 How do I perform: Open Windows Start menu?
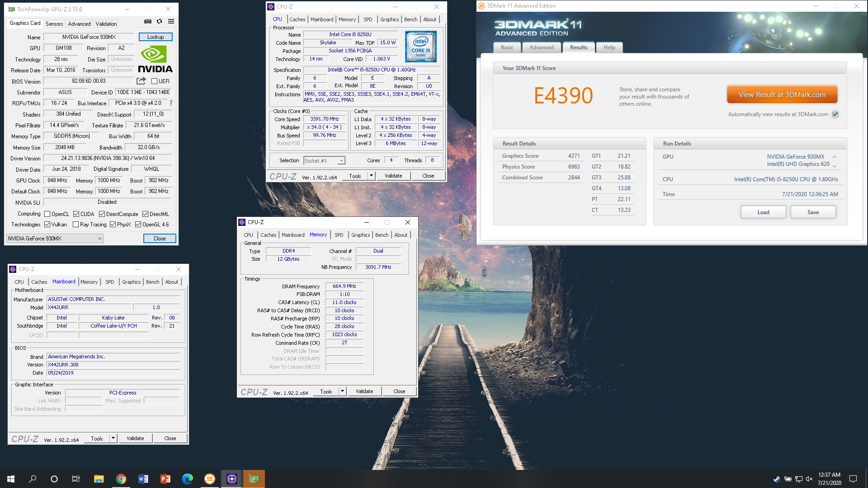tap(11, 479)
